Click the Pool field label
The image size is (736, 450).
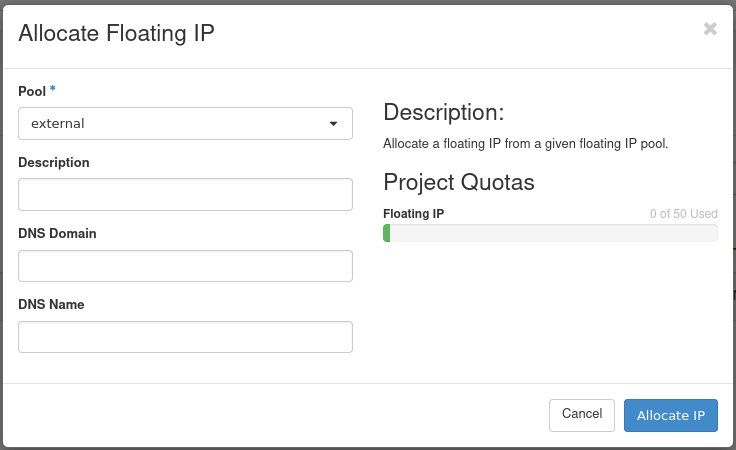[x=32, y=91]
